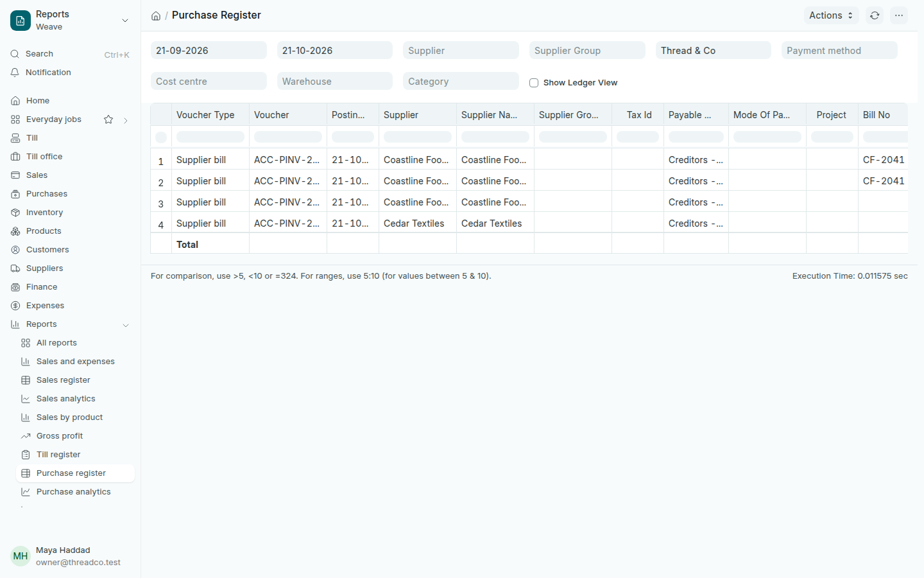924x578 pixels.
Task: Expand the Everyday jobs submenu arrow
Action: tap(126, 120)
